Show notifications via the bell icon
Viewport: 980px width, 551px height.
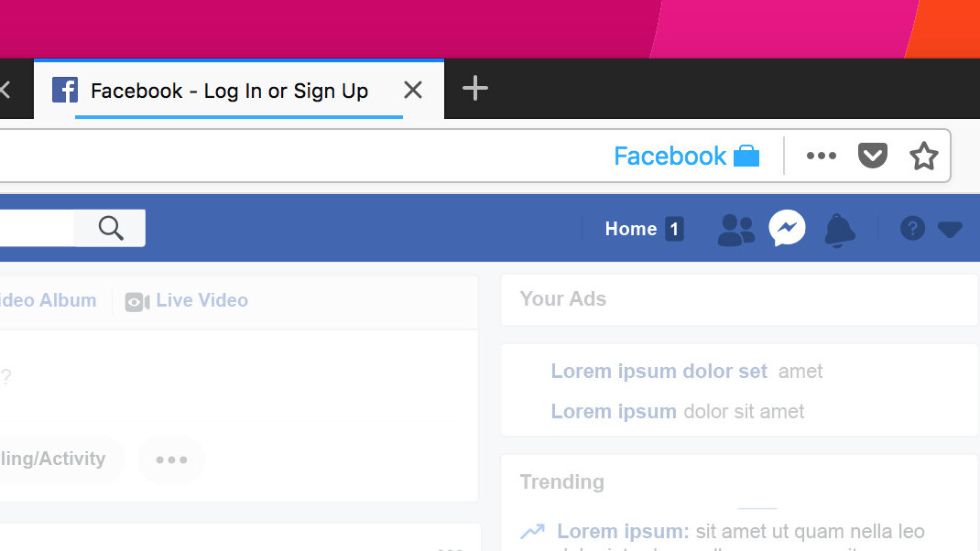[838, 230]
